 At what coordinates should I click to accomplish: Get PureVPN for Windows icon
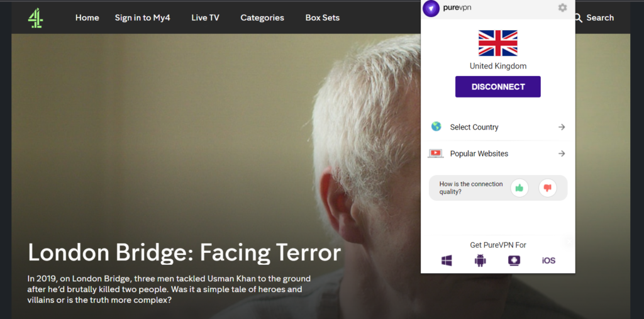click(x=447, y=260)
